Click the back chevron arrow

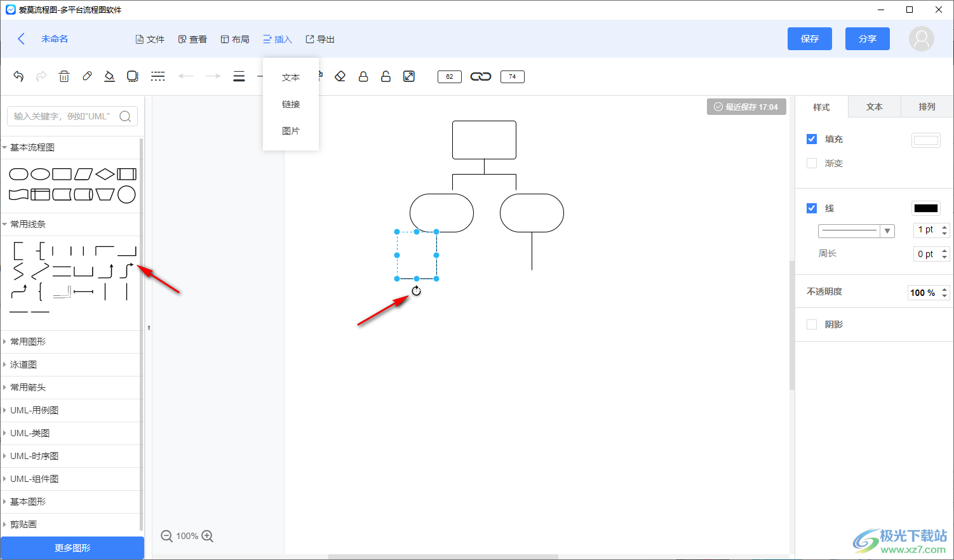[x=21, y=39]
